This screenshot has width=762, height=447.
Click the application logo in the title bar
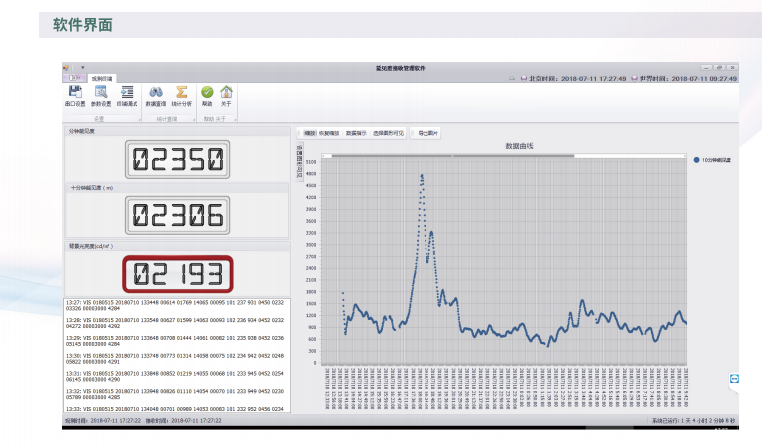pyautogui.click(x=66, y=68)
